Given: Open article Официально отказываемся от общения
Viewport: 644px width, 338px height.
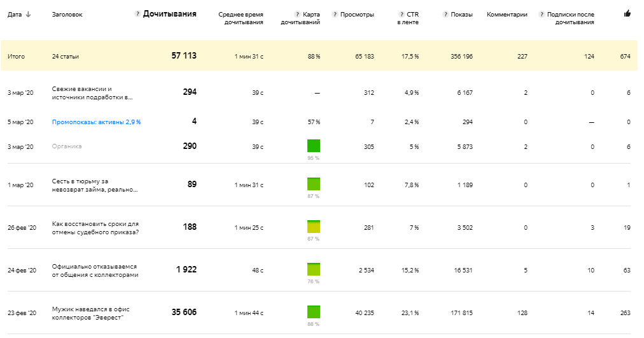Looking at the screenshot, I should point(95,271).
